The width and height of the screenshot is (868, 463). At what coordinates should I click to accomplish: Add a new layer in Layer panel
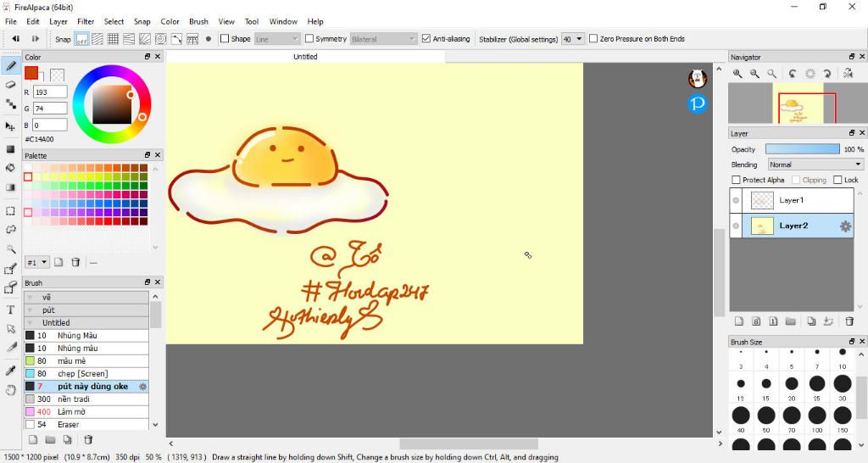[738, 321]
